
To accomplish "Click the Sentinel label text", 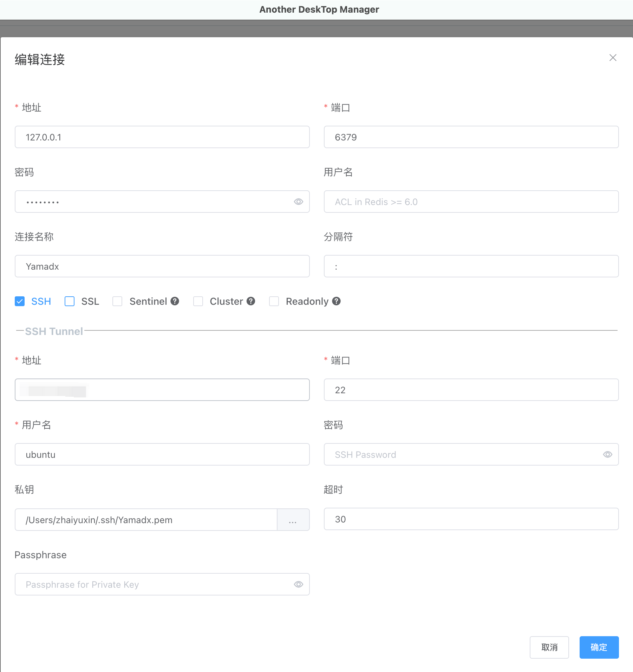I will [148, 301].
